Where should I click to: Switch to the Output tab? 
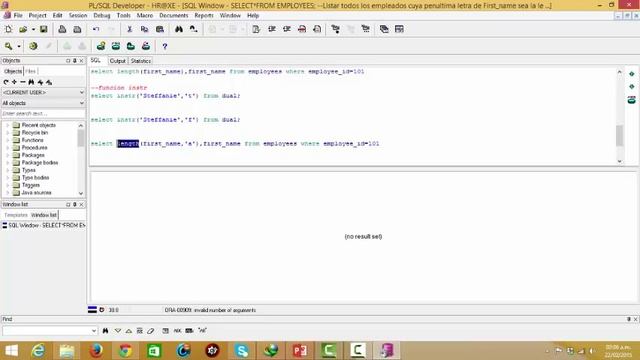point(118,61)
